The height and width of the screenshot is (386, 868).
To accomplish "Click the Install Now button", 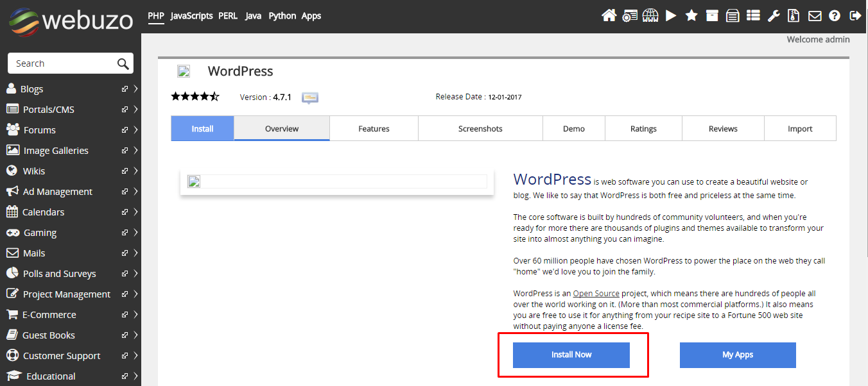I will (571, 355).
